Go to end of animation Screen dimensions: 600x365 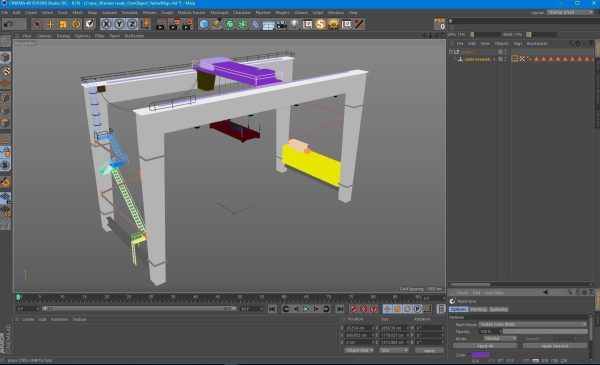click(x=340, y=309)
